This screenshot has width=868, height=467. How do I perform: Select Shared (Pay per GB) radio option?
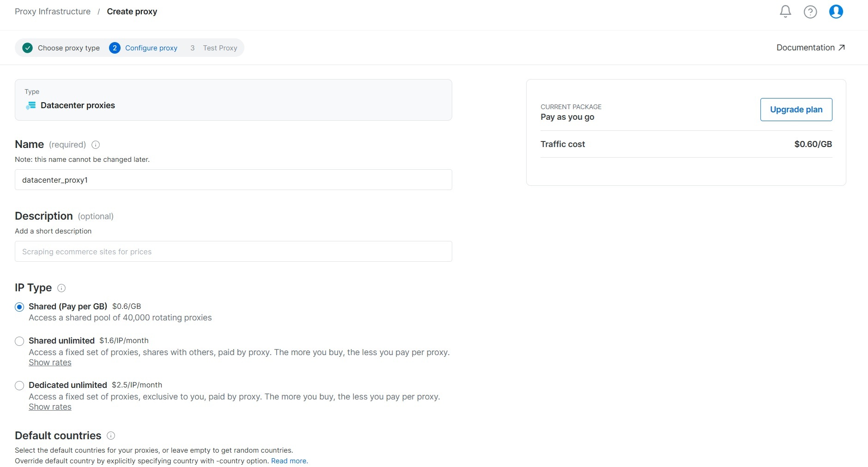(19, 307)
